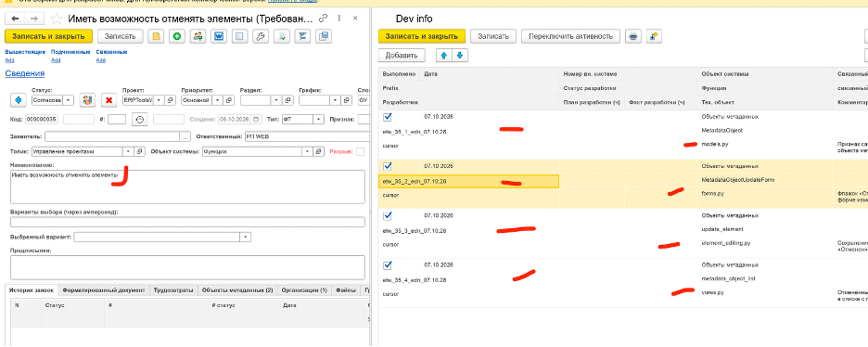The height and width of the screenshot is (347, 868).
Task: Open the Сведения link
Action: click(x=25, y=73)
